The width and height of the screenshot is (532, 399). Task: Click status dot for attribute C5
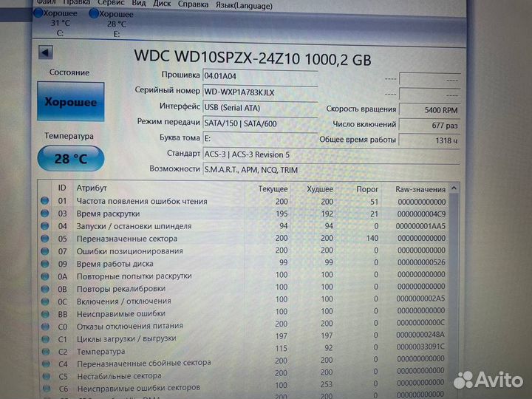tap(46, 376)
